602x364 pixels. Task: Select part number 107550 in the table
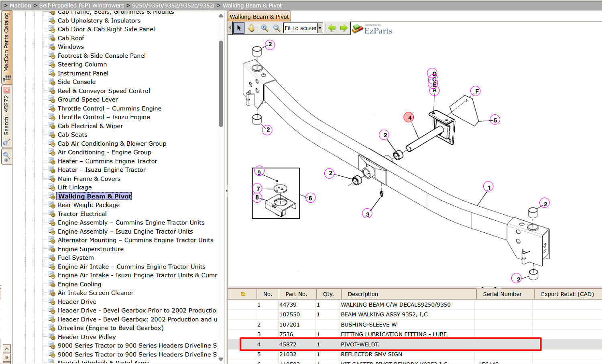[289, 314]
